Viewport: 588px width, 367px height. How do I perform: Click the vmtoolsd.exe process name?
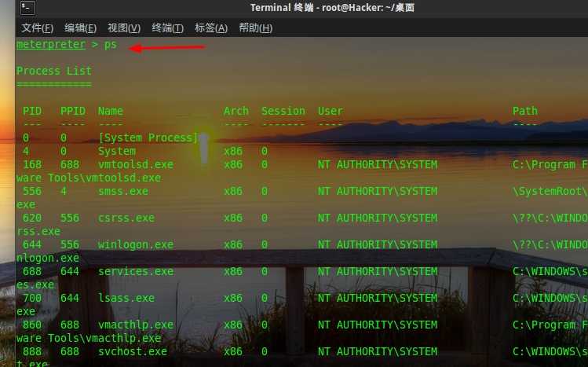[136, 164]
